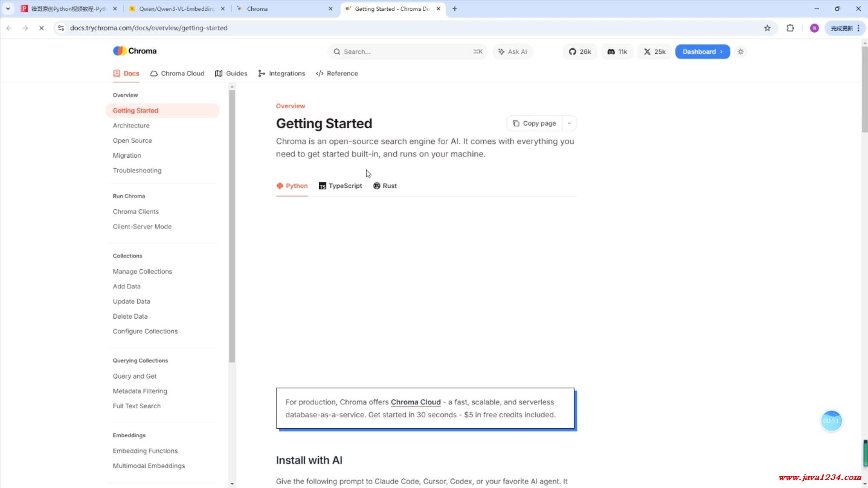Stop page loading with X button
Viewport: 868px width, 488px height.
pos(41,28)
